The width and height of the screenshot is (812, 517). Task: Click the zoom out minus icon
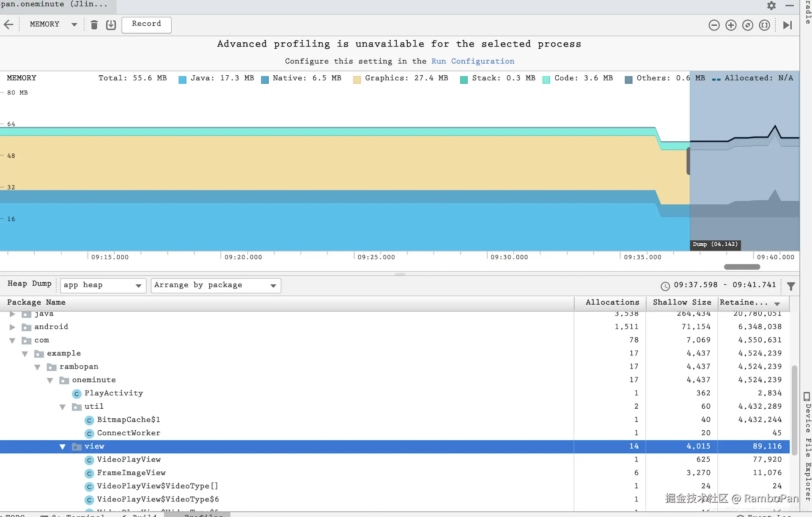click(714, 25)
